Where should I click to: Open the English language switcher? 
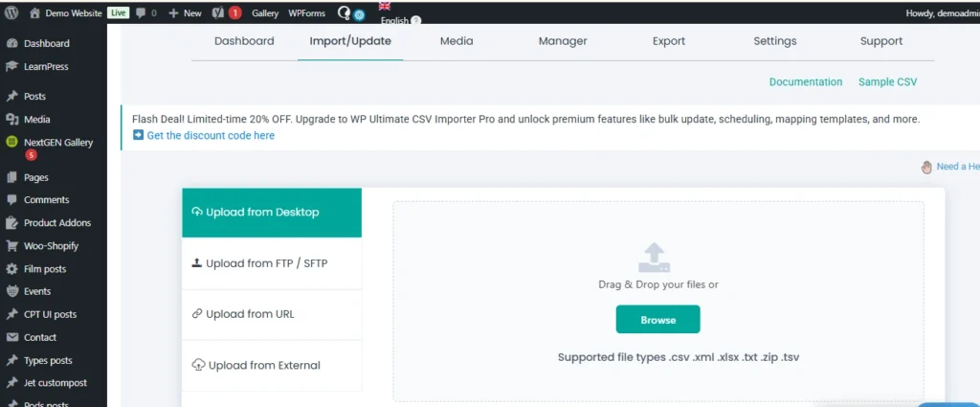point(401,21)
